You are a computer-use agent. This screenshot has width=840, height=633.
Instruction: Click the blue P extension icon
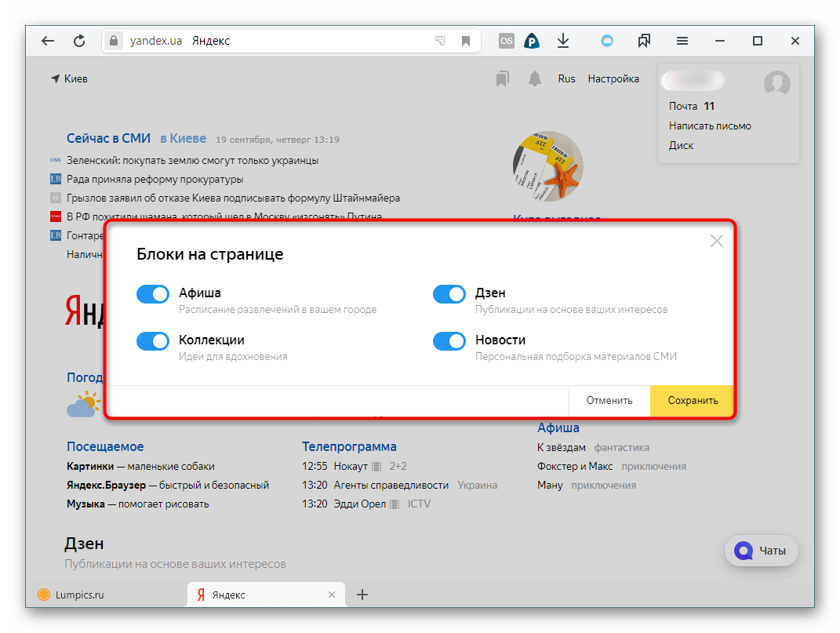pos(533,42)
